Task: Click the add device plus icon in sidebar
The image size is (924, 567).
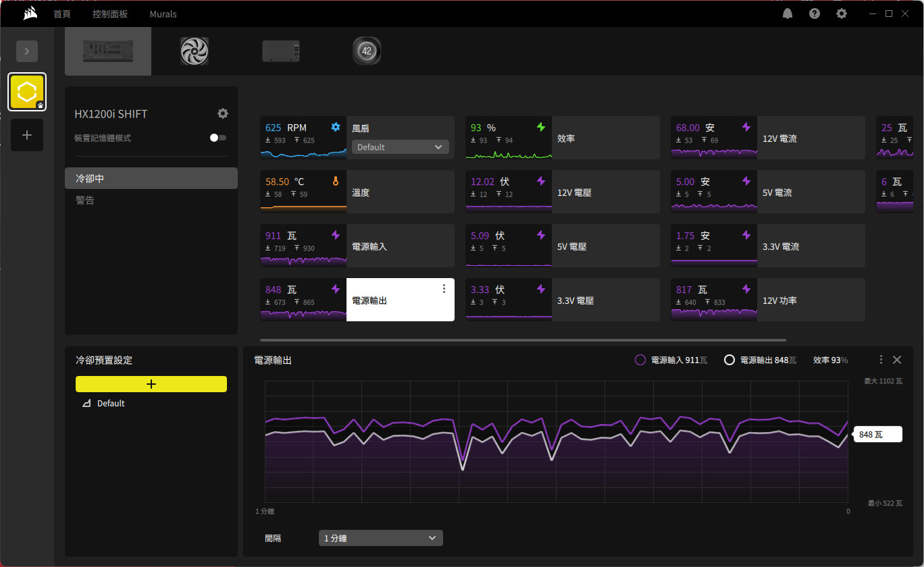Action: point(27,135)
